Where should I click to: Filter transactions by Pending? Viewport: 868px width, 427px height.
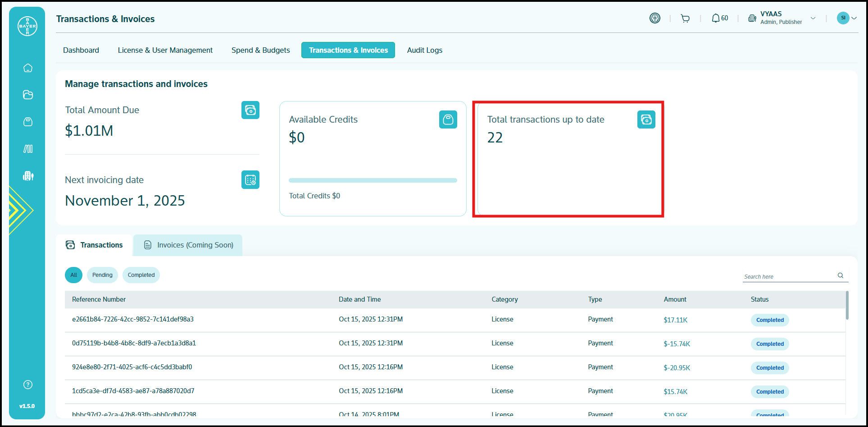102,275
